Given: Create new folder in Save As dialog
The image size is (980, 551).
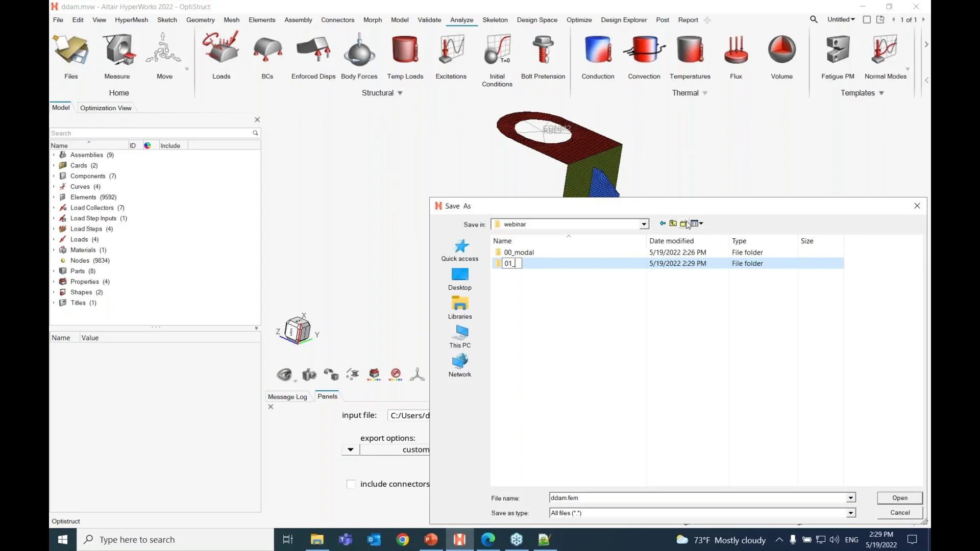Looking at the screenshot, I should click(683, 223).
